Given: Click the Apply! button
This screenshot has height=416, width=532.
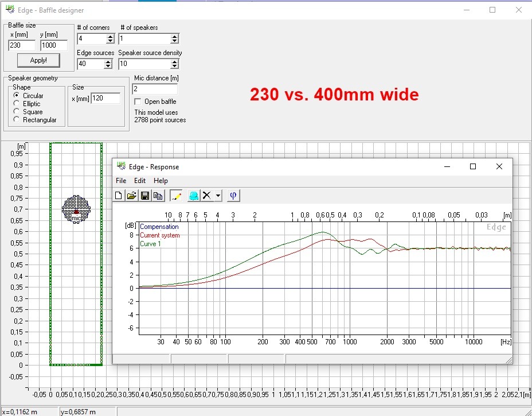Looking at the screenshot, I should [x=38, y=60].
